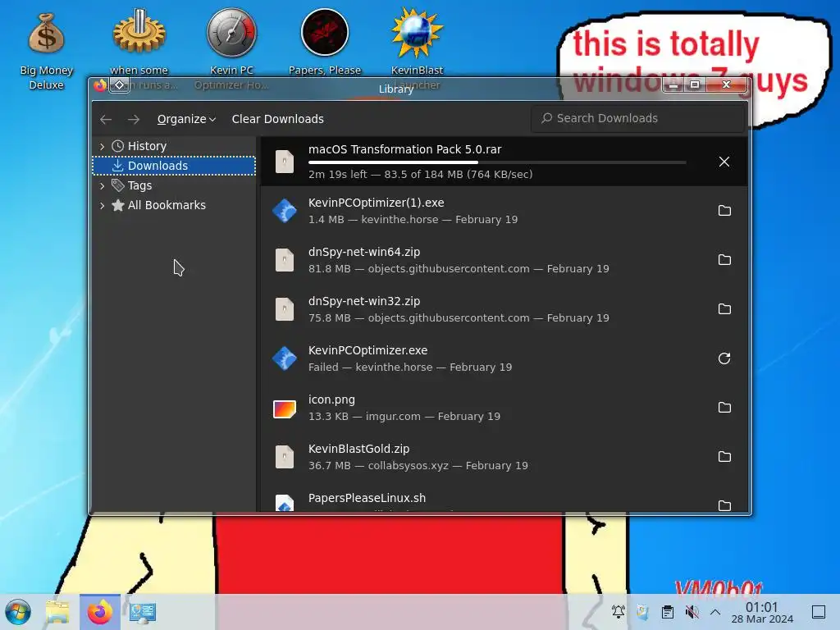Click the KevinPCOptimizer(1).exe file icon

pos(285,211)
